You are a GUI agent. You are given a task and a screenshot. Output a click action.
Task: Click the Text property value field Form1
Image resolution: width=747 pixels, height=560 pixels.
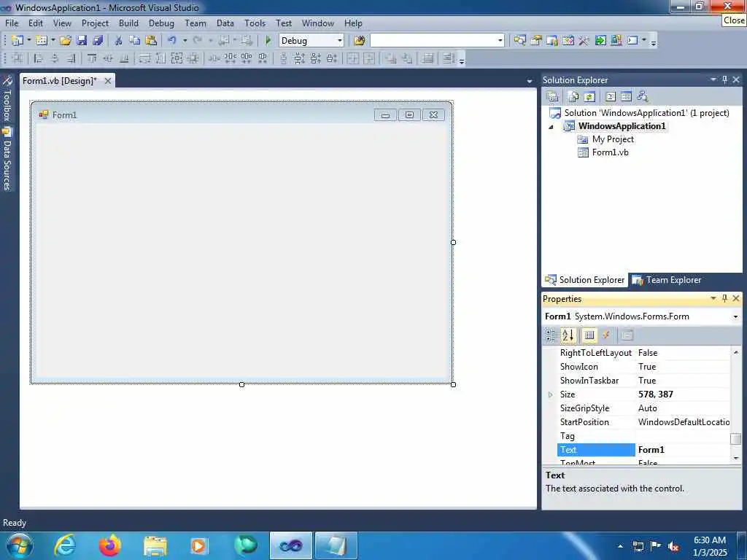coord(682,449)
